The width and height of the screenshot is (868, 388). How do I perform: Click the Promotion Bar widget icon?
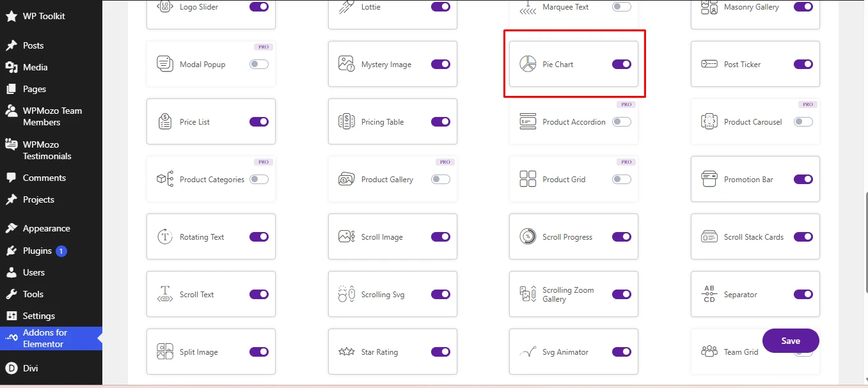click(x=709, y=180)
